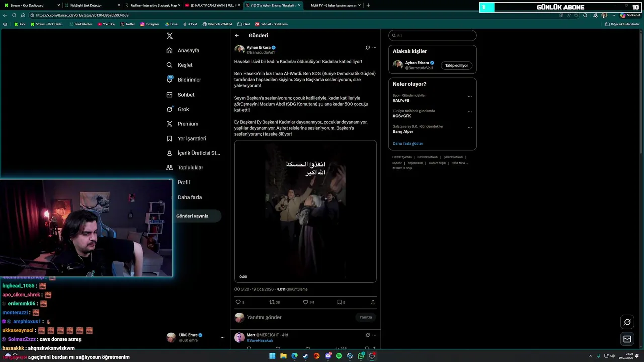
Task: Open Diğer sık kullanılanlar folder
Action: pyautogui.click(x=622, y=24)
